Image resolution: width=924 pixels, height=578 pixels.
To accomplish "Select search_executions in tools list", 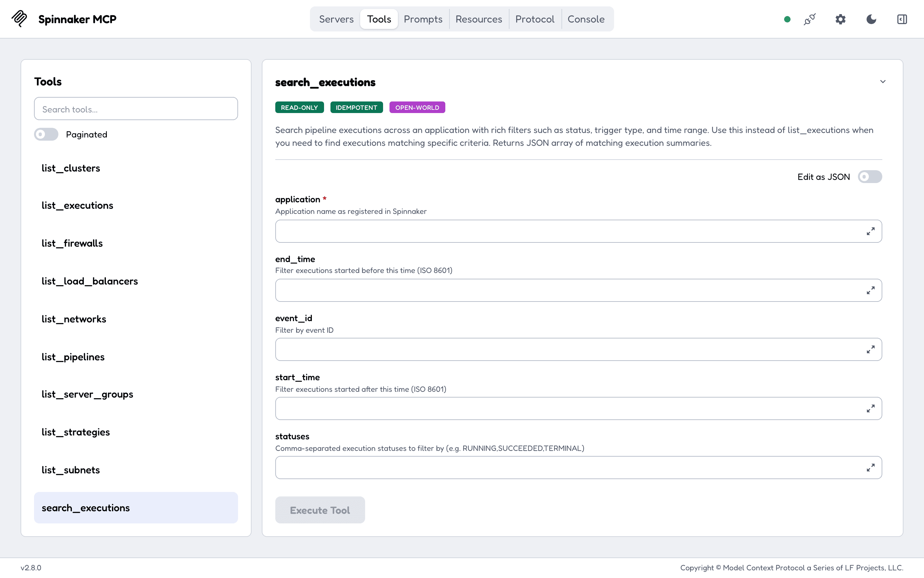I will [x=136, y=508].
